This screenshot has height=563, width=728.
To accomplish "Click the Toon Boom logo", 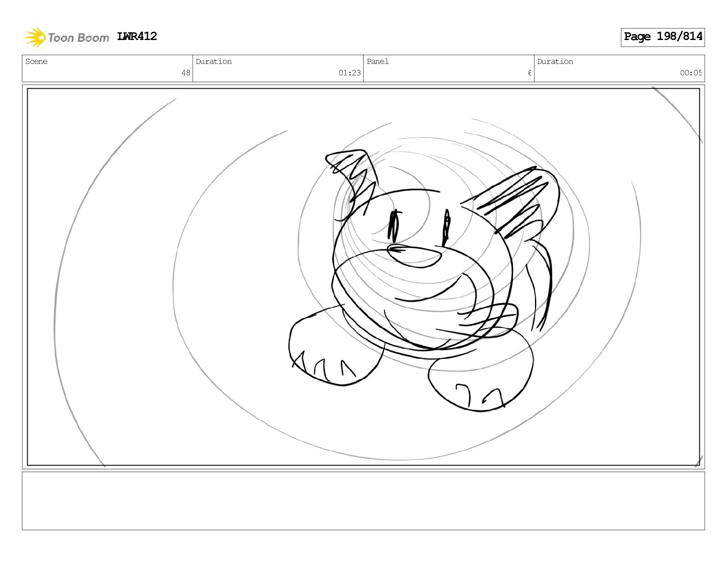I will (67, 37).
